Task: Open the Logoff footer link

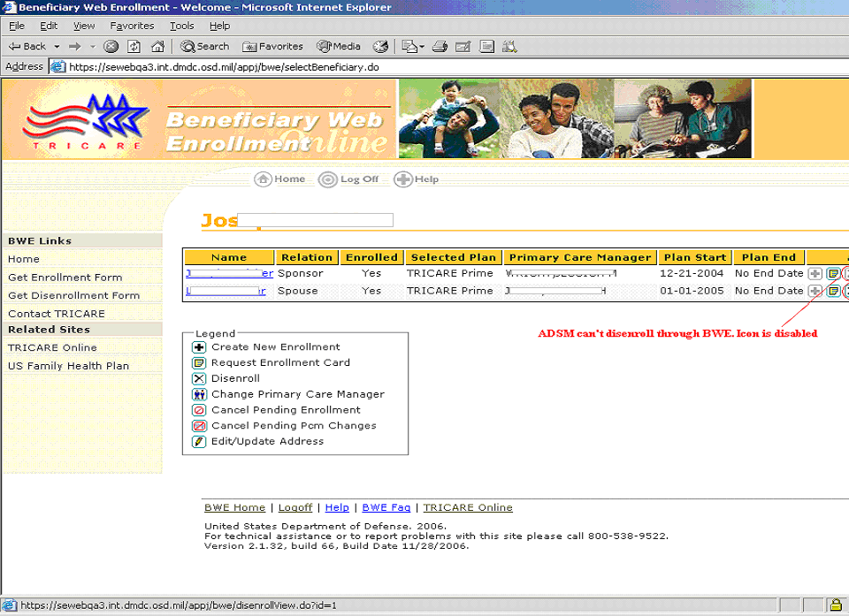Action: pos(295,508)
